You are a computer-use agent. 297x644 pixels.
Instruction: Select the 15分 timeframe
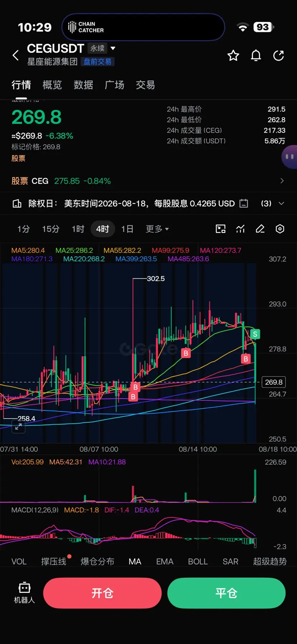tap(51, 229)
